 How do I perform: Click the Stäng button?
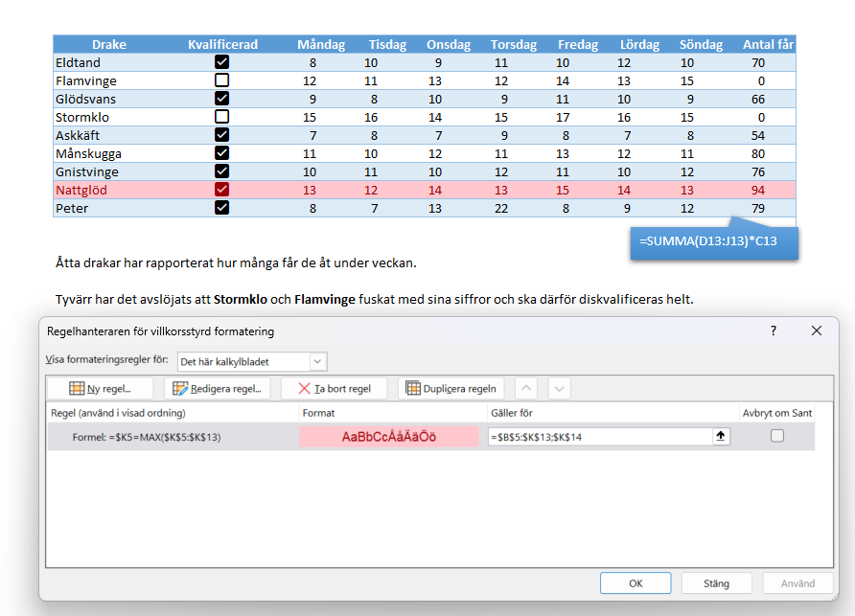716,583
